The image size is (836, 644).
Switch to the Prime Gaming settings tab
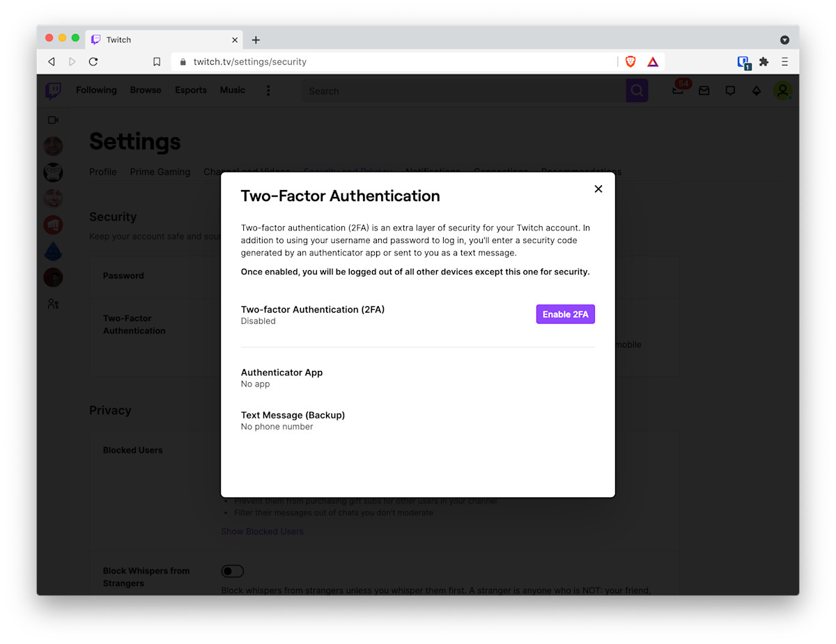tap(160, 172)
